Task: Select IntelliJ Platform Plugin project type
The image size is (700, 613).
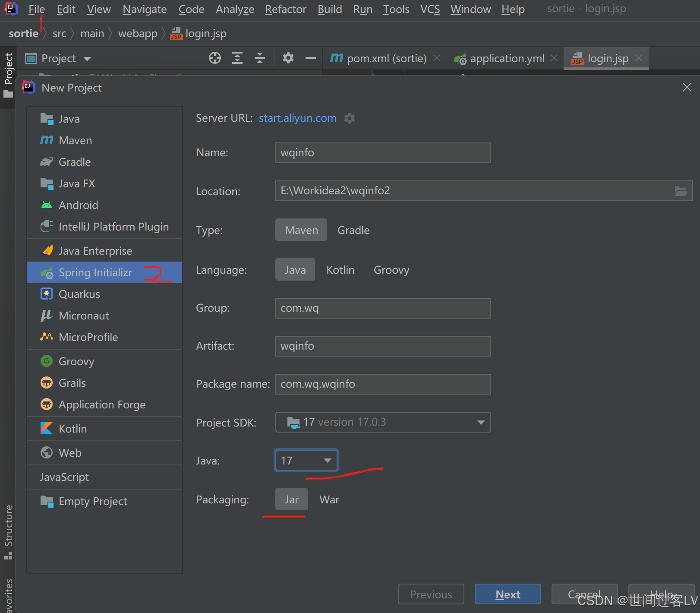Action: point(104,227)
